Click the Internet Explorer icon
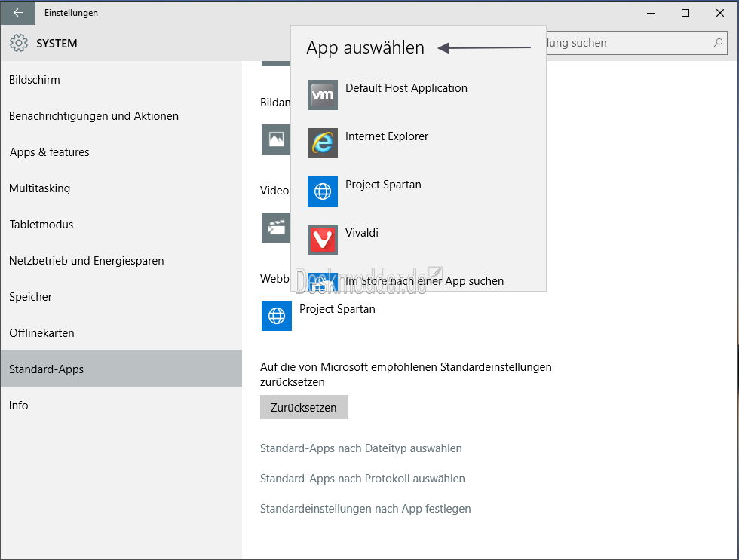This screenshot has height=560, width=739. click(x=323, y=142)
